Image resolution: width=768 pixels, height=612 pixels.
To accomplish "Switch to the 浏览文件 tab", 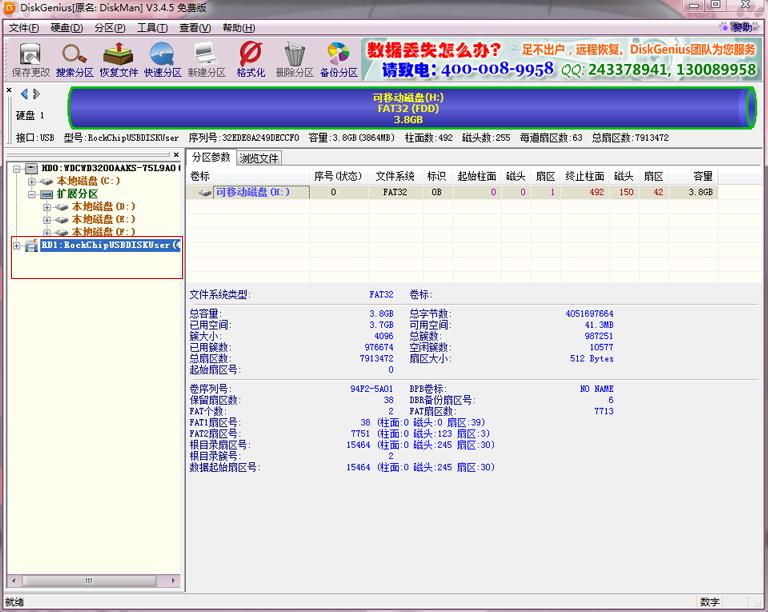I will 259,157.
